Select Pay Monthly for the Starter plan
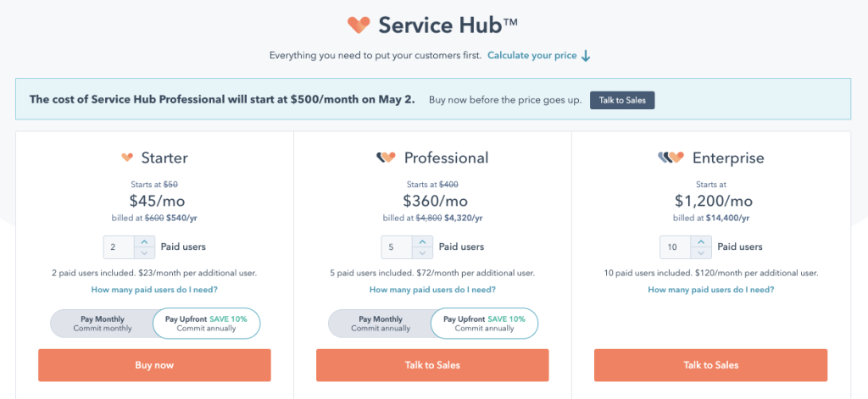Screen dimensions: 868x399 click(102, 324)
